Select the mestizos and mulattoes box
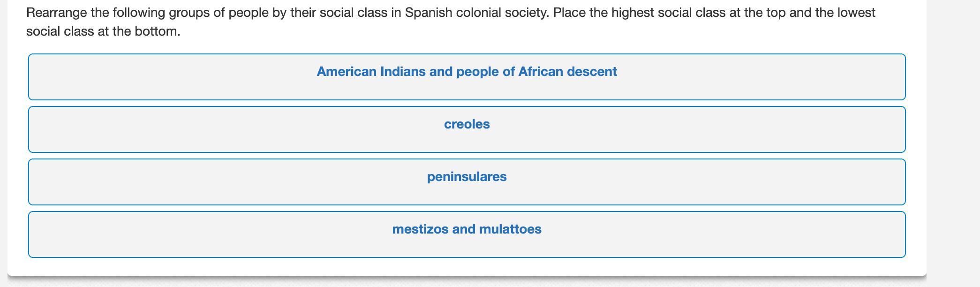Screen dimensions: 980x287 [x=467, y=234]
